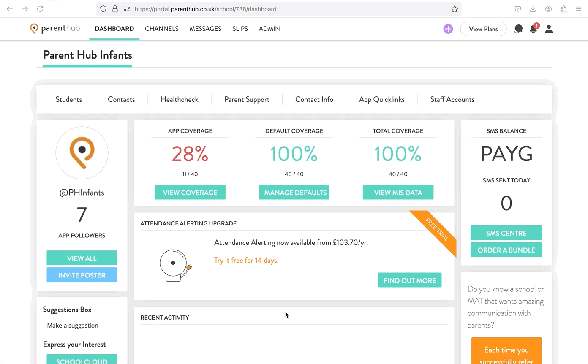Screen dimensions: 588x364
Task: Open the Healthcheck tab
Action: (180, 99)
